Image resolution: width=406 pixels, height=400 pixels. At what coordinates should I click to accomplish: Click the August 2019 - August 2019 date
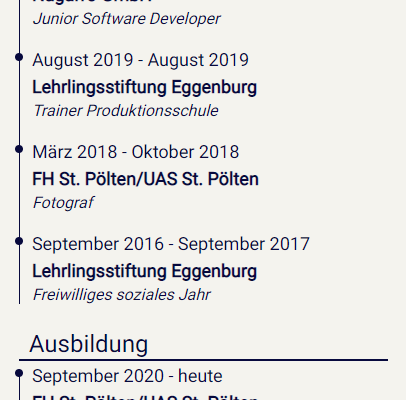pos(140,60)
